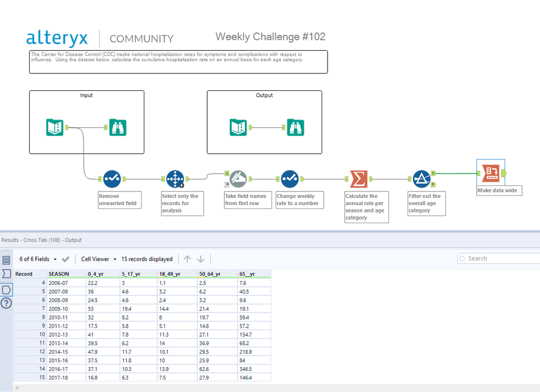
Task: Open results help question mark icon
Action: click(x=6, y=303)
